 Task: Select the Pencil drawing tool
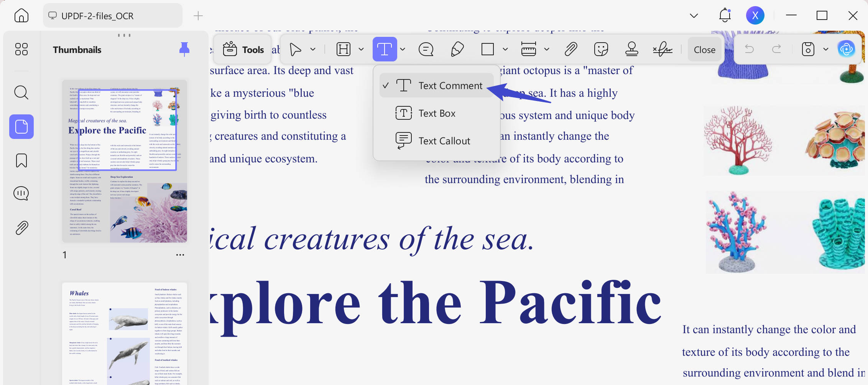(x=457, y=49)
